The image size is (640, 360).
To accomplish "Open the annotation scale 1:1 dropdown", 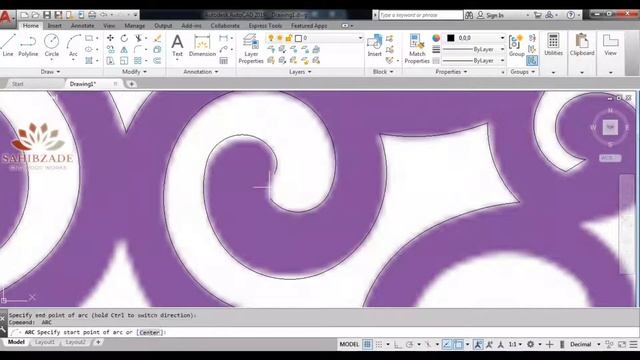I will [x=515, y=344].
